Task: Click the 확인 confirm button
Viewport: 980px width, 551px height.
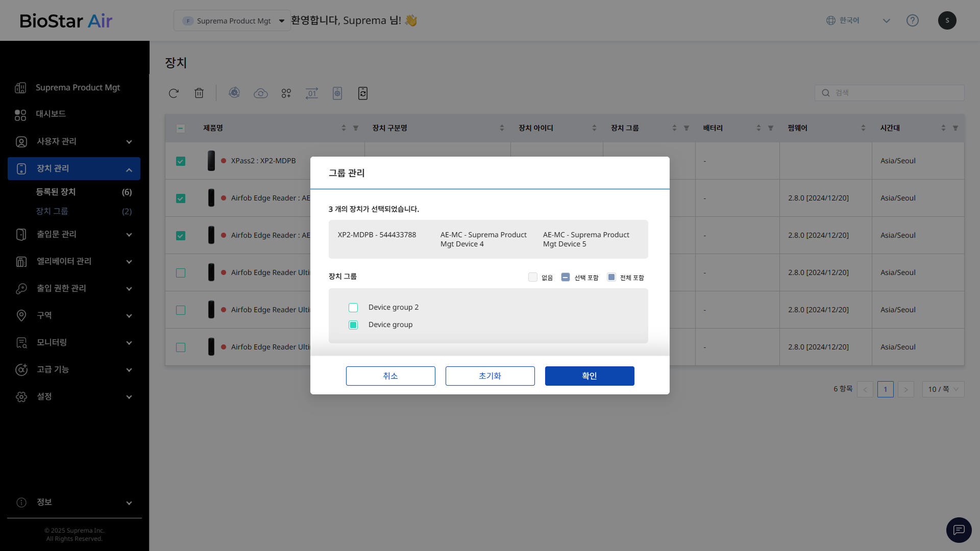Action: coord(590,376)
